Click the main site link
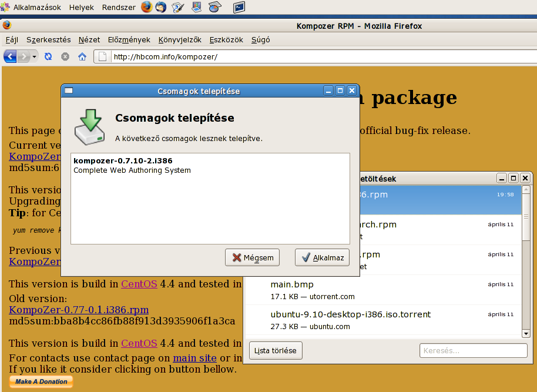Image resolution: width=537 pixels, height=392 pixels. pos(194,358)
